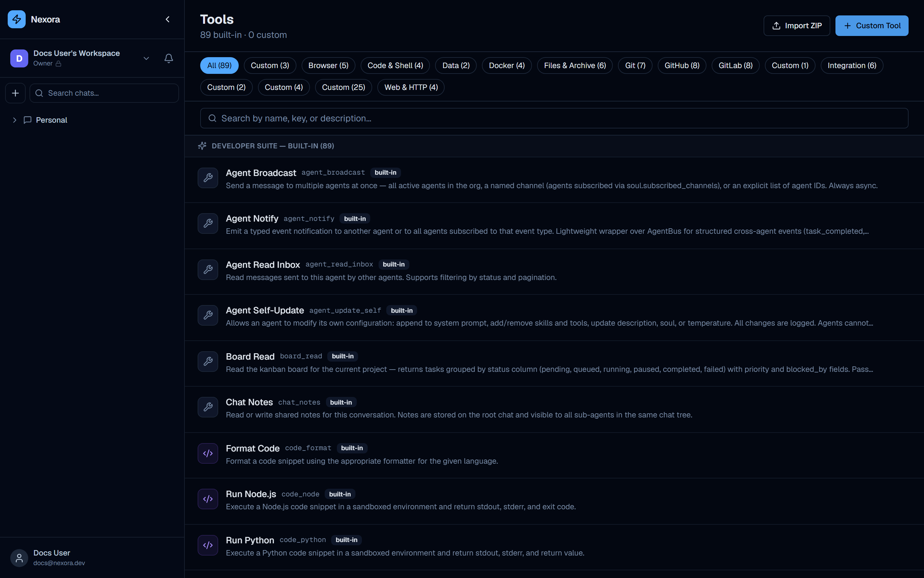Expand the Personal folder chevron
The height and width of the screenshot is (578, 924).
pyautogui.click(x=14, y=120)
